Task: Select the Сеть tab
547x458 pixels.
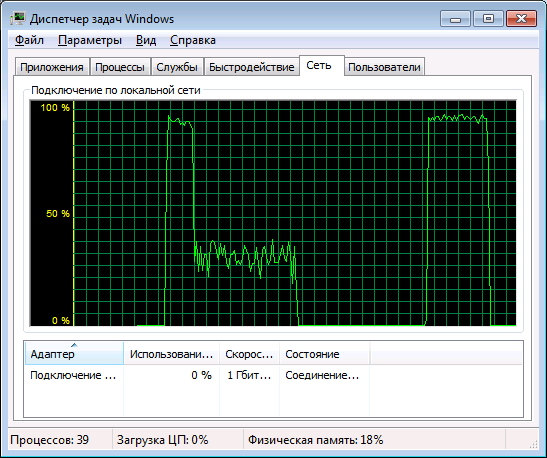Action: pyautogui.click(x=319, y=65)
